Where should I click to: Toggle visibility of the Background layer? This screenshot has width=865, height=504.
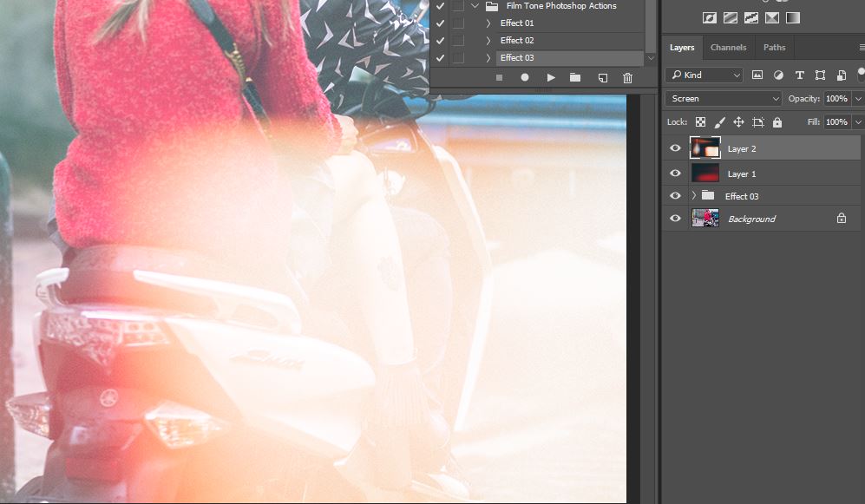(676, 219)
